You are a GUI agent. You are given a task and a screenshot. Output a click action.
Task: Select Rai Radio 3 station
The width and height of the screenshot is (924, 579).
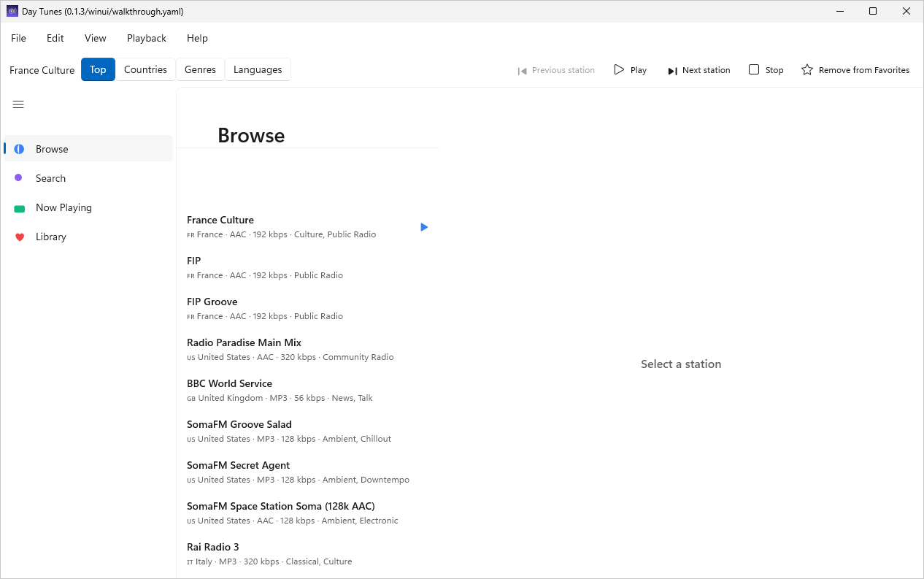(x=308, y=554)
